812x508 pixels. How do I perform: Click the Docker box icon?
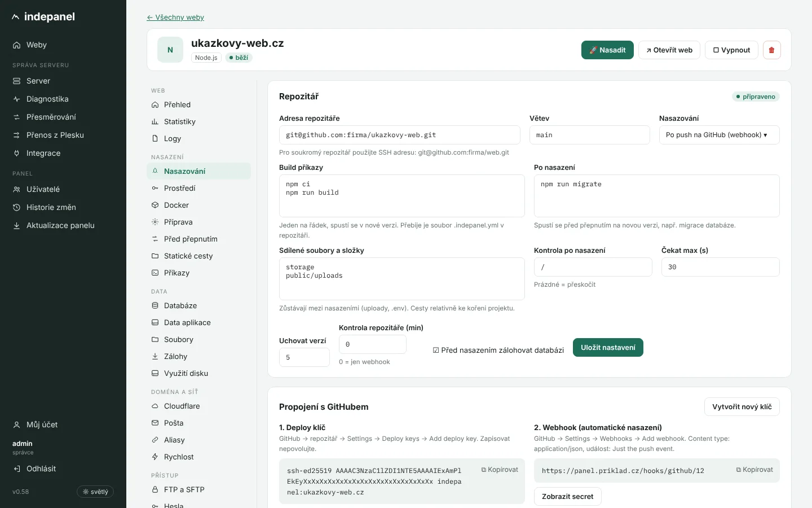pos(155,205)
